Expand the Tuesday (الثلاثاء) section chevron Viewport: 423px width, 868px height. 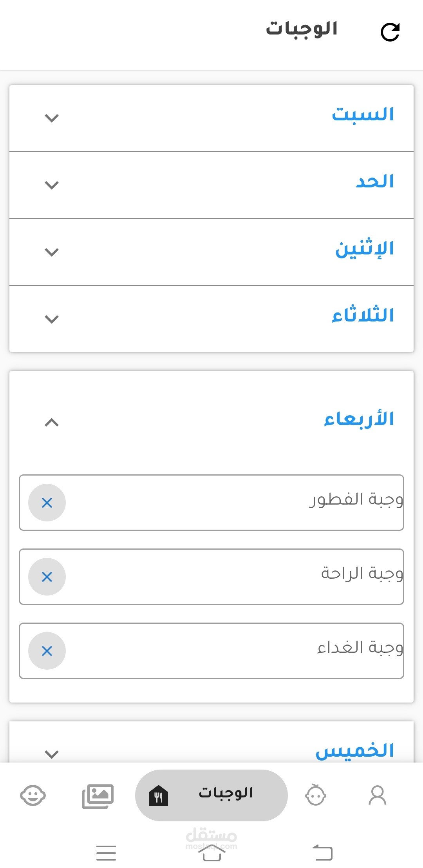tap(52, 319)
